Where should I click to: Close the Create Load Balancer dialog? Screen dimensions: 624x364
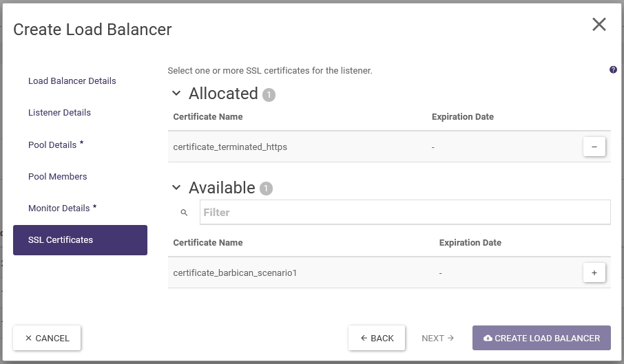(x=599, y=25)
